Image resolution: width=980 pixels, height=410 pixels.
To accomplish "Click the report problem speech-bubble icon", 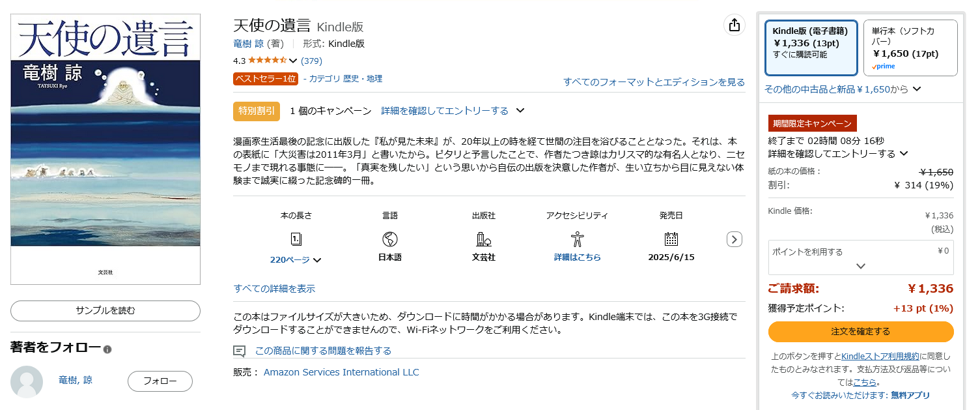I will coord(240,351).
